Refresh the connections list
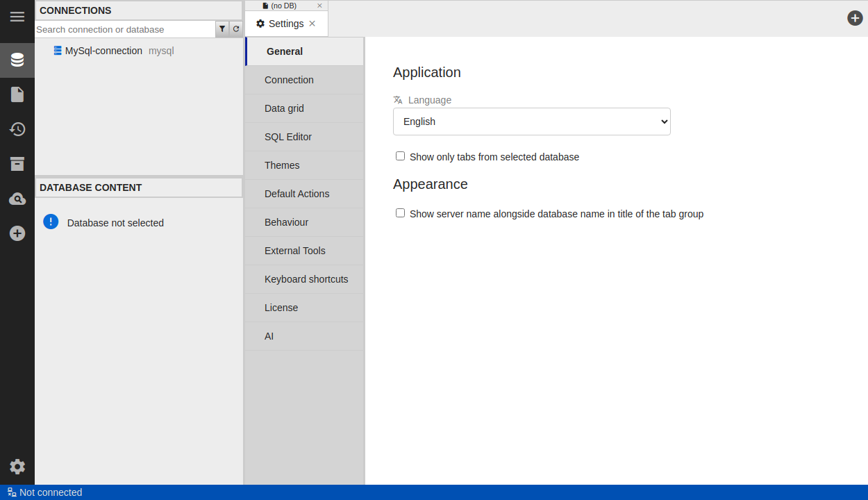 coord(236,29)
